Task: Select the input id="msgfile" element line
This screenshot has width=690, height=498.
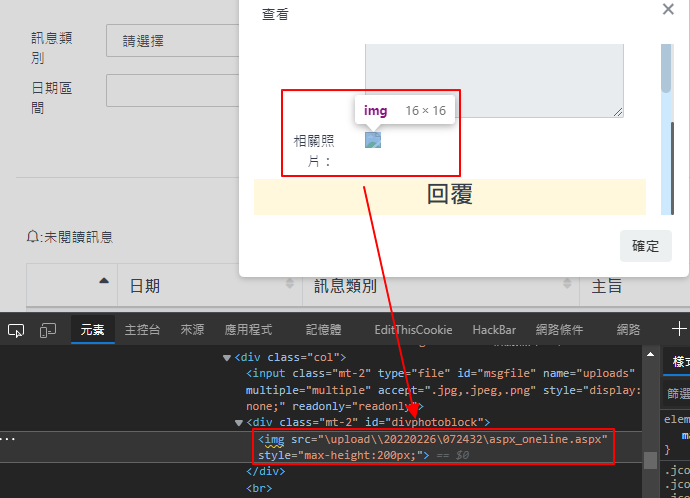Action: (x=443, y=390)
